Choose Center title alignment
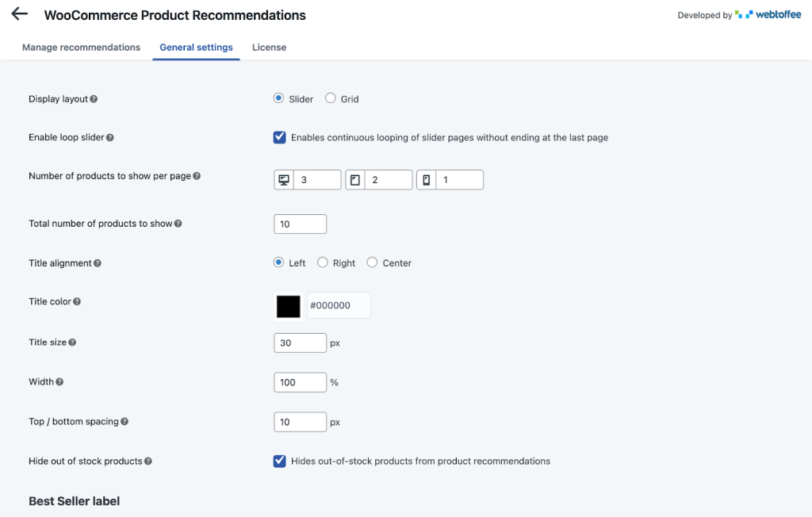 click(x=373, y=262)
